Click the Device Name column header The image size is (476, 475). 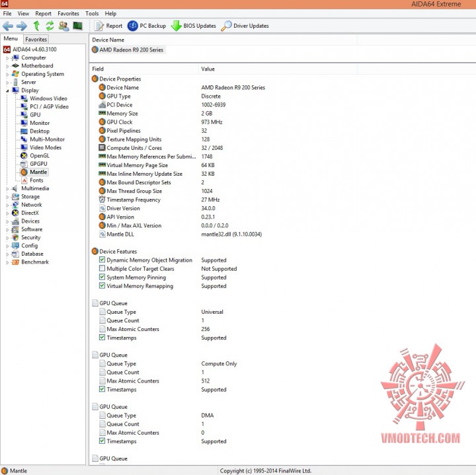point(223,40)
